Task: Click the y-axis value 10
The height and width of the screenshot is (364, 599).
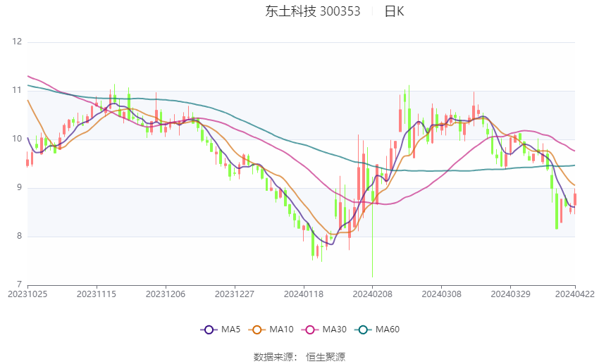Action: (17, 139)
